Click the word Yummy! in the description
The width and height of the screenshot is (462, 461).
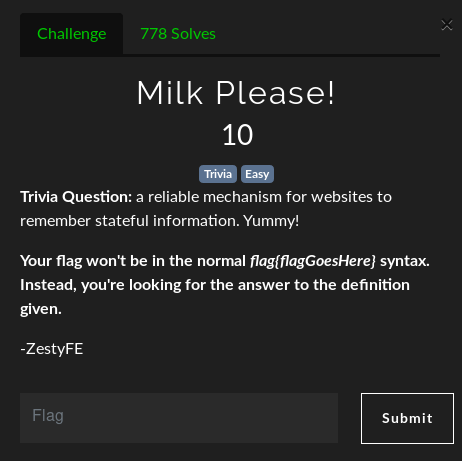[x=271, y=221]
